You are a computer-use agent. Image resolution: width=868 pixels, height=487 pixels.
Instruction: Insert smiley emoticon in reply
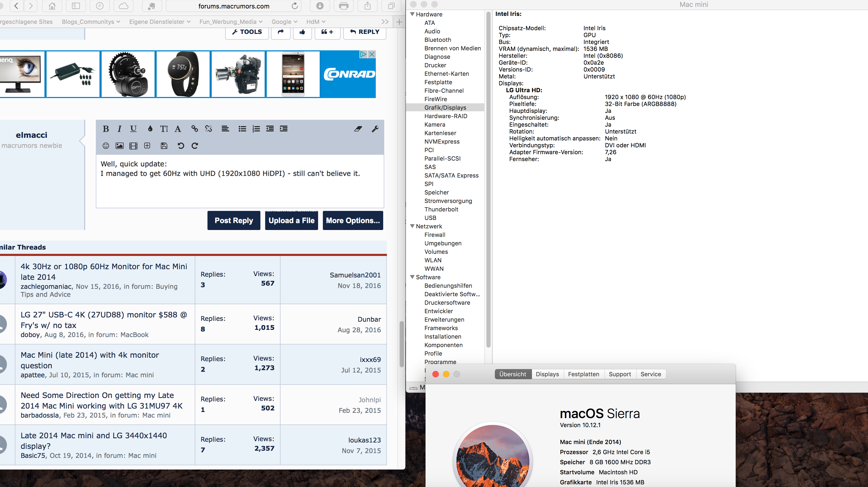(x=106, y=146)
